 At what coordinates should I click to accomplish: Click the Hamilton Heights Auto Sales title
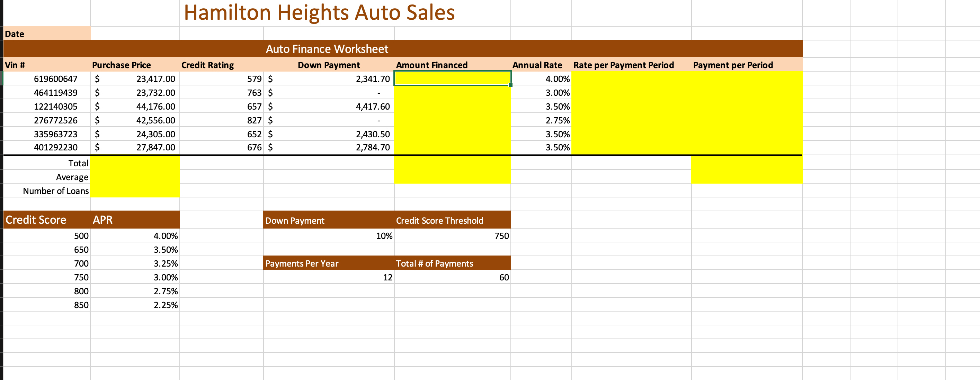point(319,12)
